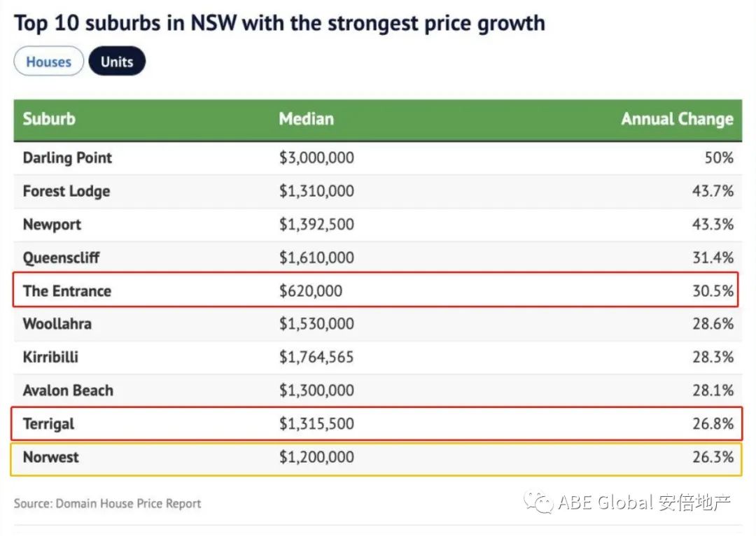Select the Forest Lodge suburb row

click(66, 191)
